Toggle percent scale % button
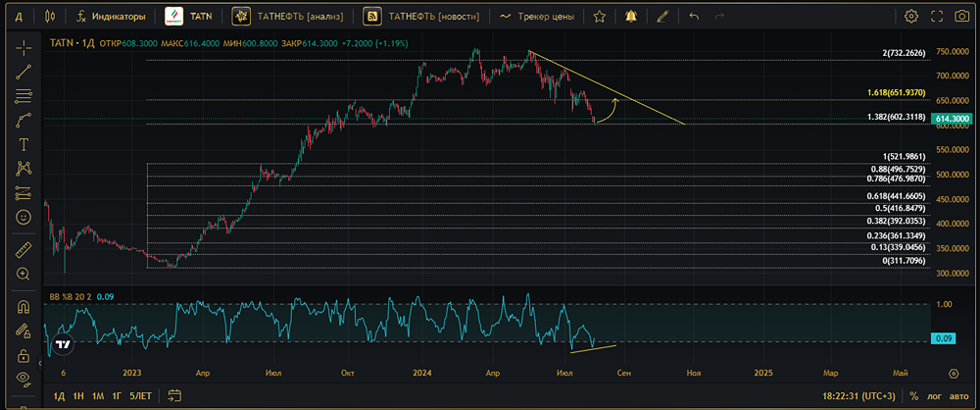The width and height of the screenshot is (980, 410). point(913,395)
